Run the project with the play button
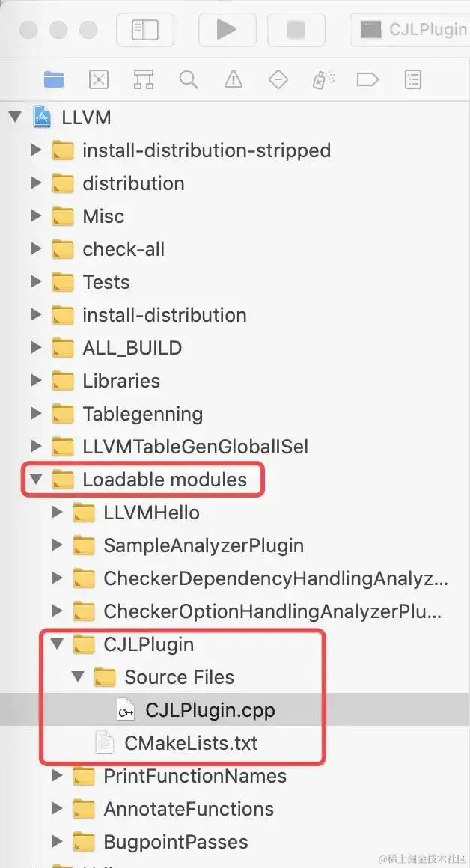This screenshot has width=470, height=868. (226, 29)
